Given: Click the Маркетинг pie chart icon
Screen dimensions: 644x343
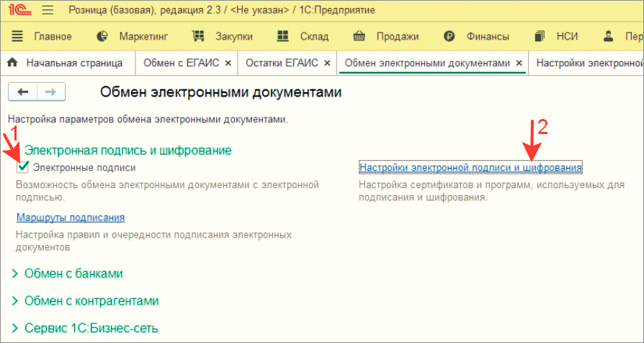Looking at the screenshot, I should pyautogui.click(x=102, y=37).
